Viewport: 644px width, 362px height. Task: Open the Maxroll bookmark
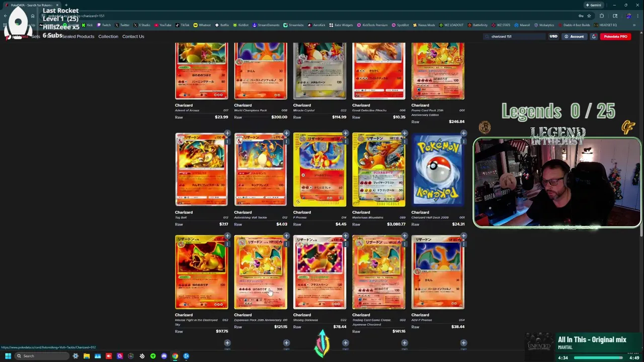coord(522,25)
